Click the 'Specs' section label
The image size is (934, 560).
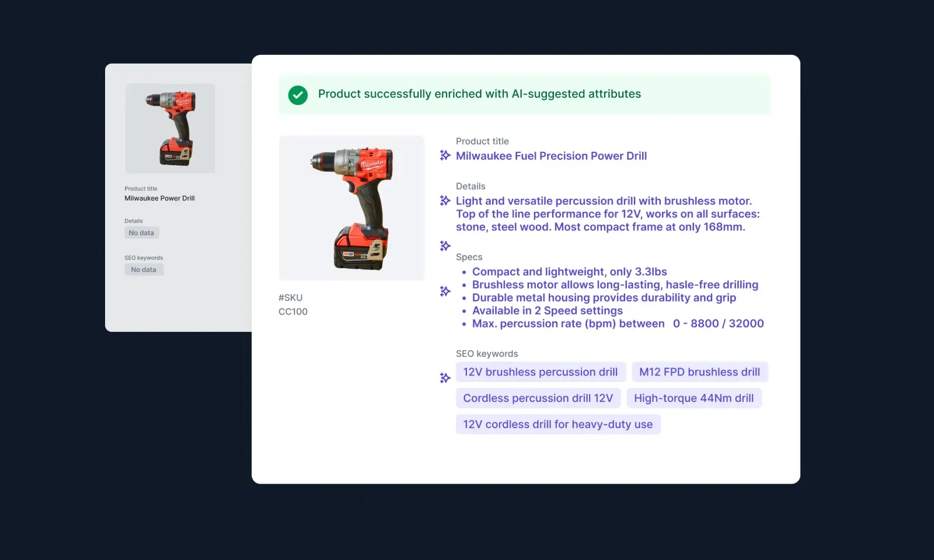pos(469,257)
